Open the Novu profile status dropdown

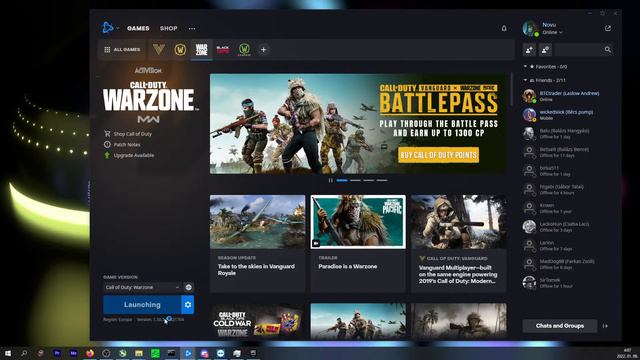tap(552, 32)
